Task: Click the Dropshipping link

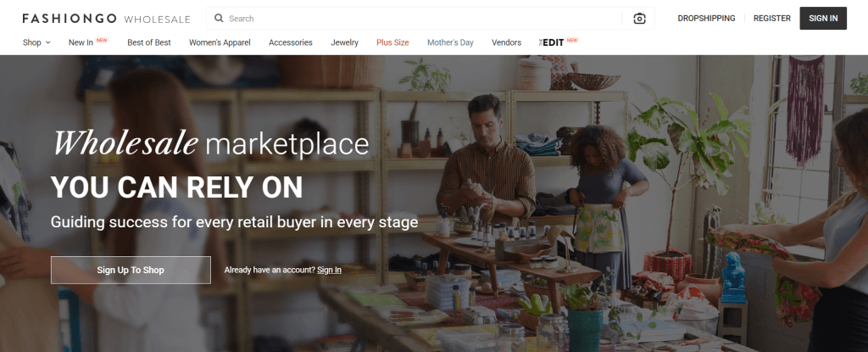Action: [x=706, y=19]
